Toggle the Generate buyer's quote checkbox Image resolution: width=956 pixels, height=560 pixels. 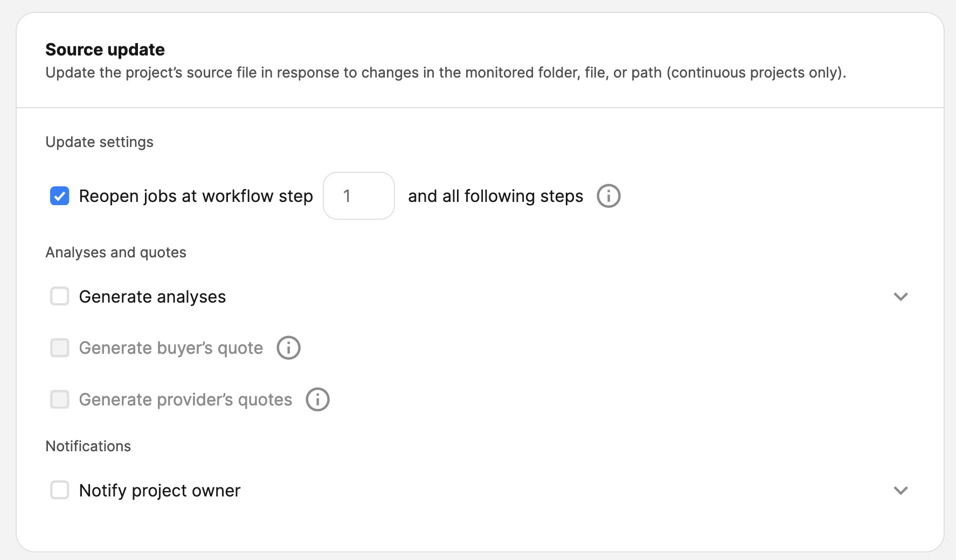pyautogui.click(x=60, y=348)
